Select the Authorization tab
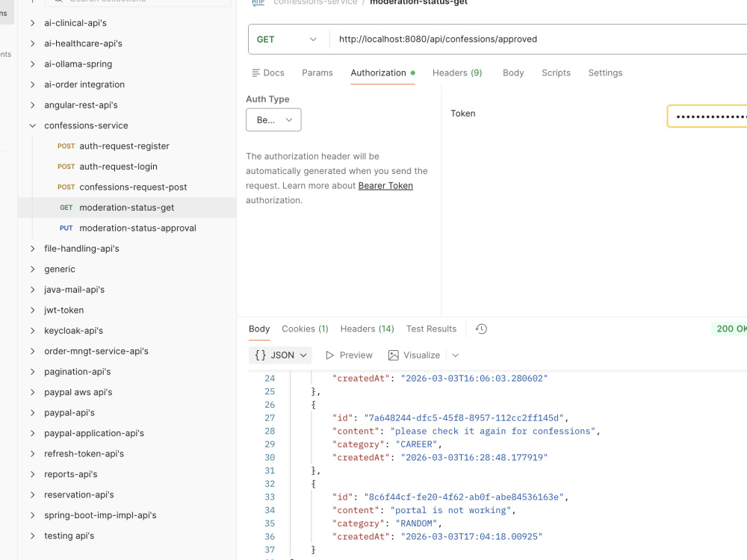Viewport: 747px width, 560px height. (382, 73)
